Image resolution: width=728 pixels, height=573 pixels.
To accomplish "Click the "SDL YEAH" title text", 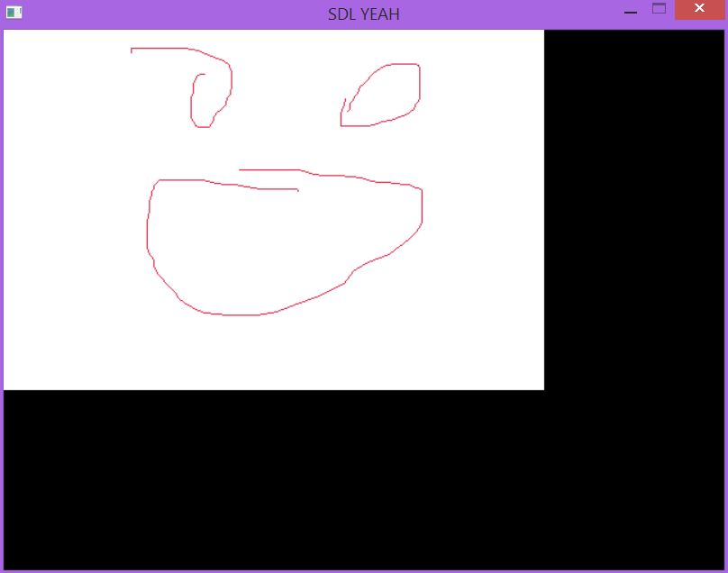I will (x=364, y=14).
